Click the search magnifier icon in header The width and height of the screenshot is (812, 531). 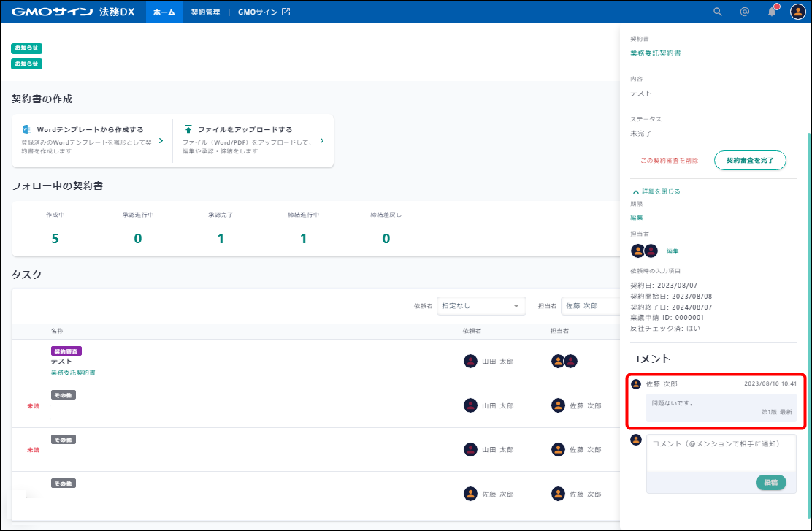[x=717, y=12]
